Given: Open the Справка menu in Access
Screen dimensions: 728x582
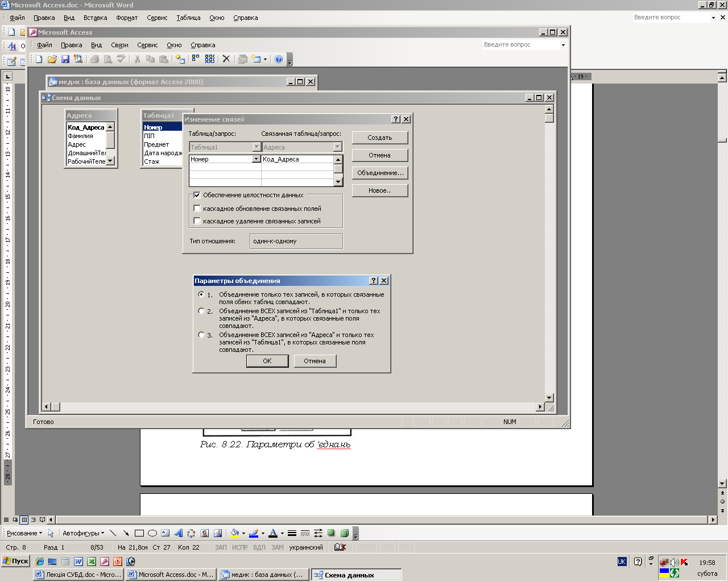Looking at the screenshot, I should (202, 45).
